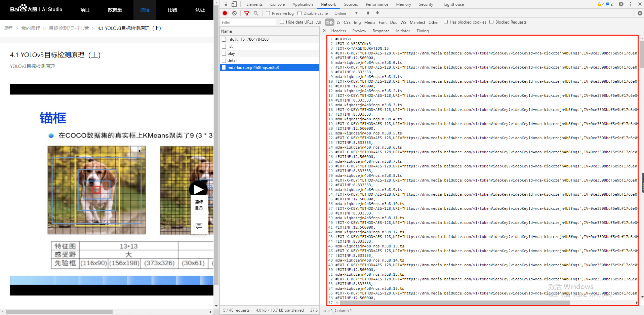Play the YOLOv3 lecture video
This screenshot has height=315, width=644.
(x=198, y=189)
